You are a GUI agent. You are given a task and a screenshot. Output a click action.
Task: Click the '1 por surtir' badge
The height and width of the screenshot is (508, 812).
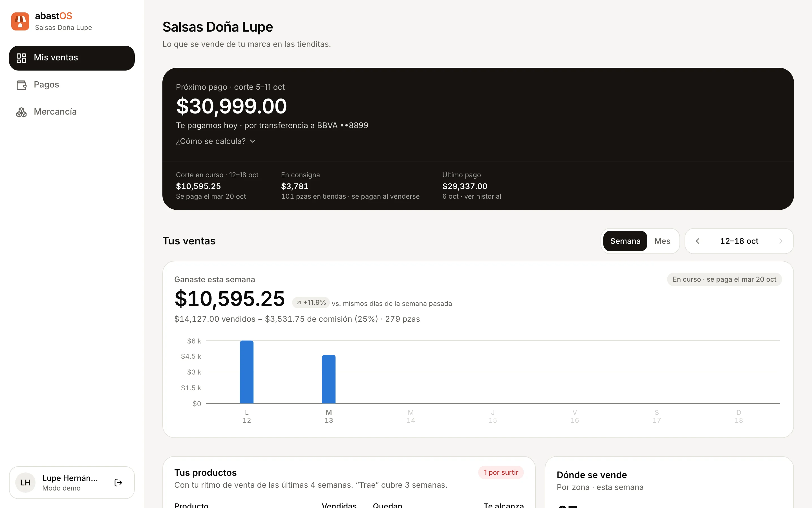tap(501, 472)
